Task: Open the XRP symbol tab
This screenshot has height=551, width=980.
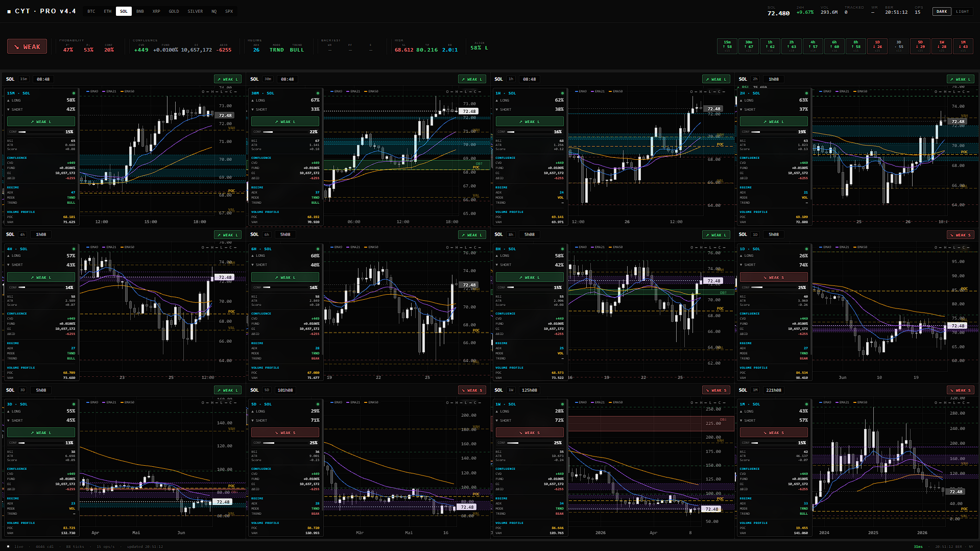Action: click(156, 11)
